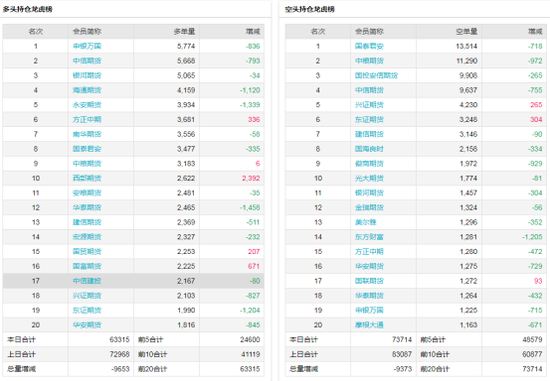
Task: Open 申银万国 link in the long positions table
Action: 87,46
